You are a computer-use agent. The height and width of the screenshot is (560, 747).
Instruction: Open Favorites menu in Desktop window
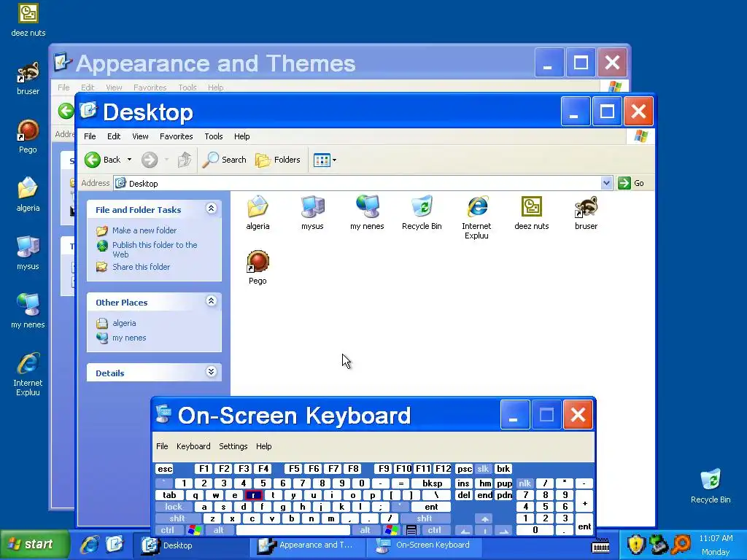coord(177,136)
